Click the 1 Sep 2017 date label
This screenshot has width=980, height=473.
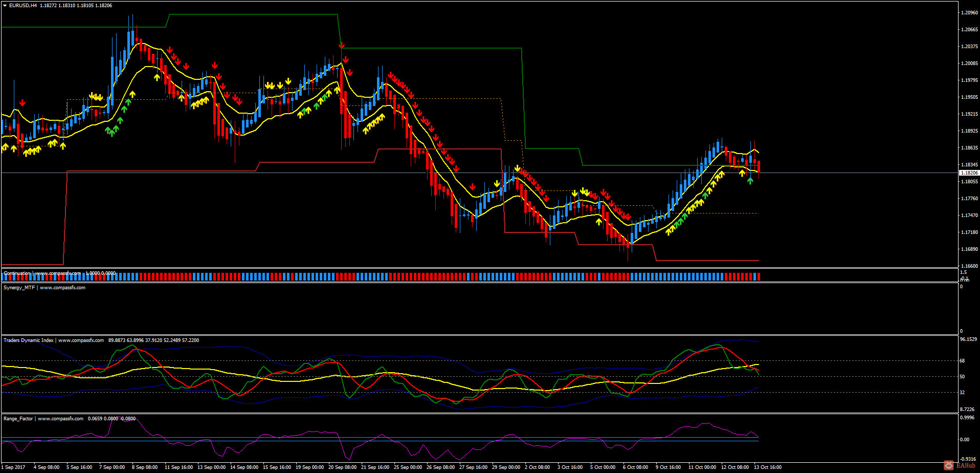tap(13, 467)
